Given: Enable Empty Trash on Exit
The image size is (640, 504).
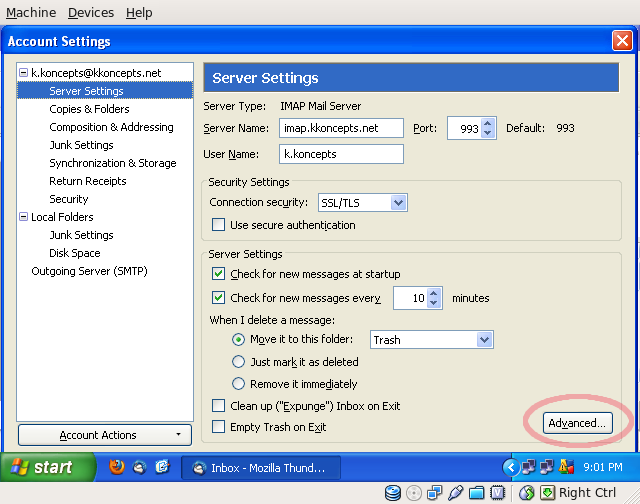Looking at the screenshot, I should point(218,427).
